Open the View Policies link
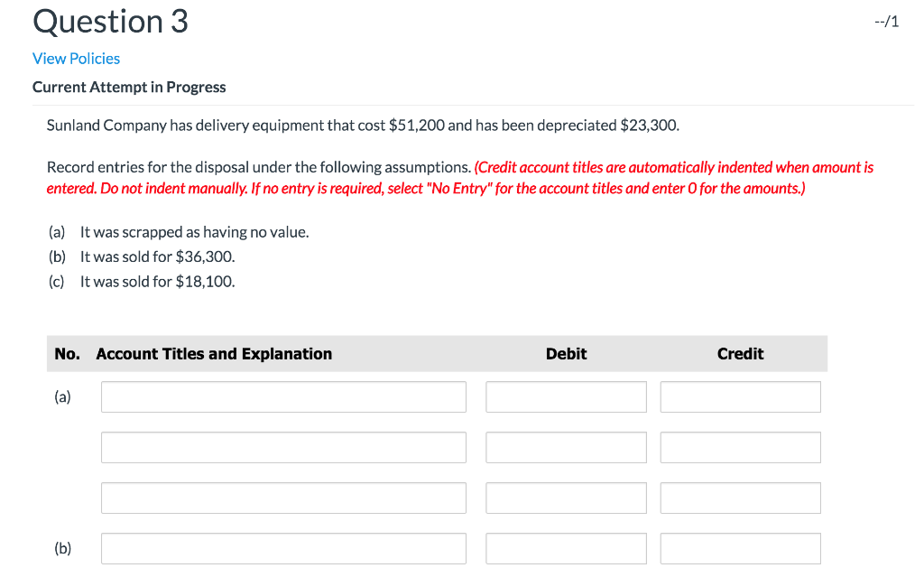The height and width of the screenshot is (568, 924). click(x=76, y=58)
